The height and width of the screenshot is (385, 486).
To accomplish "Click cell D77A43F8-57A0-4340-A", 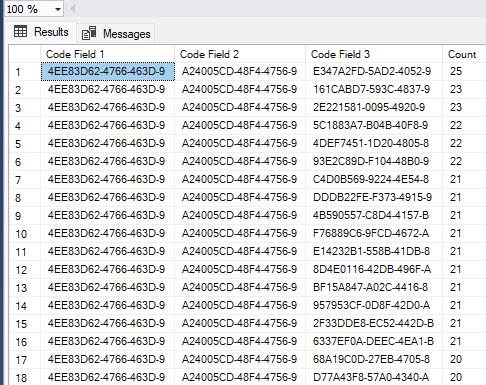I will coord(374,377).
